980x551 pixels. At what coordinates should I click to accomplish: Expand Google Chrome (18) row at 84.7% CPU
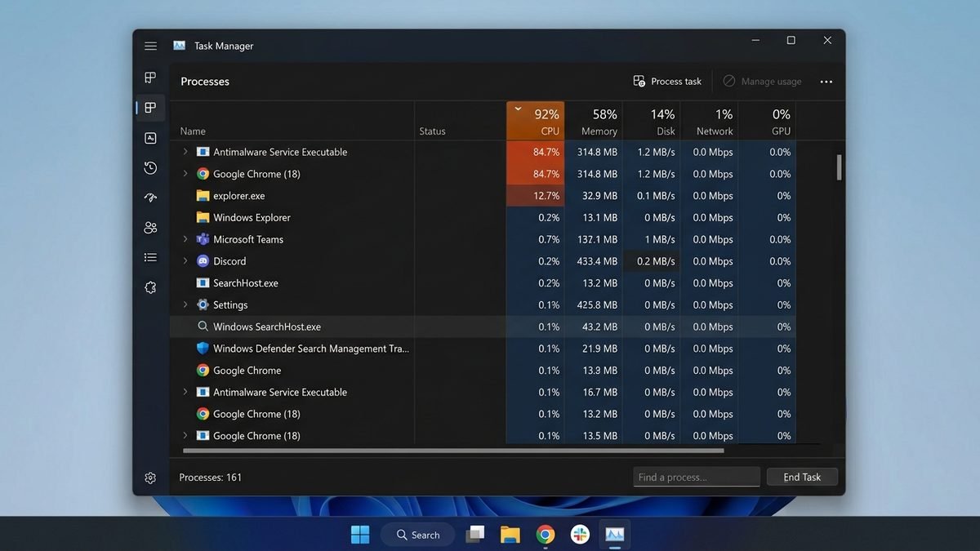(185, 174)
